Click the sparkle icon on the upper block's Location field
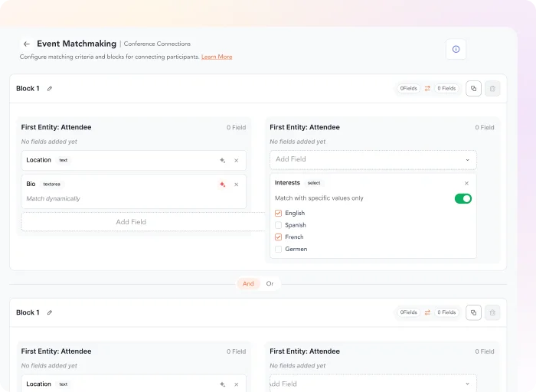 [x=223, y=160]
